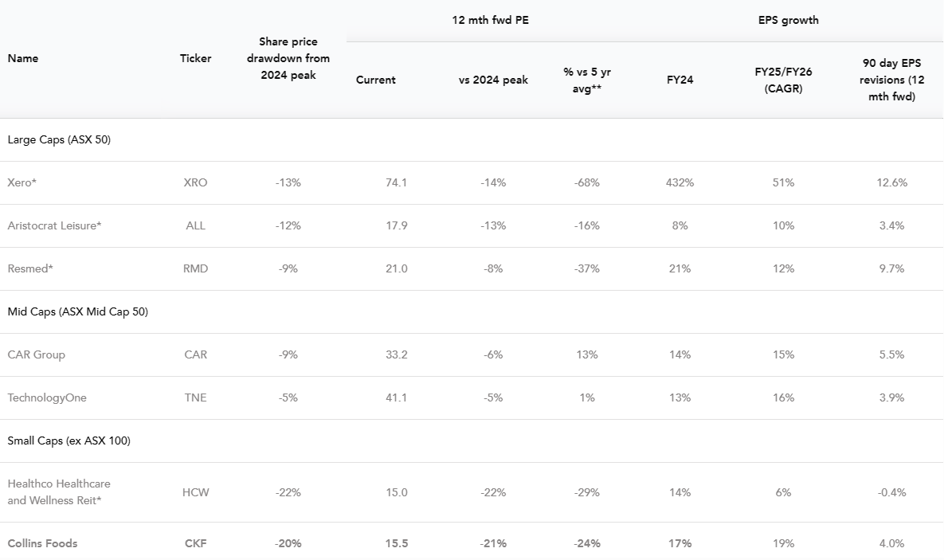
Task: Click the TechnologyOne company name
Action: point(47,397)
